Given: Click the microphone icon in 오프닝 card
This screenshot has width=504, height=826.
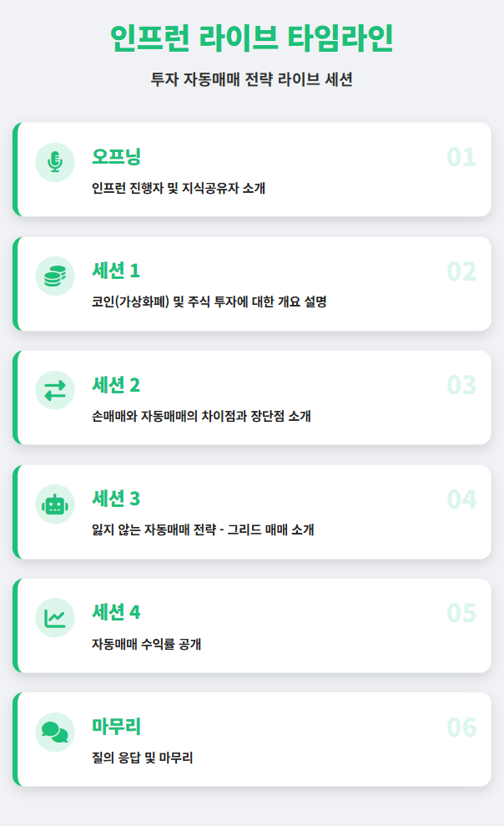Looking at the screenshot, I should point(55,162).
